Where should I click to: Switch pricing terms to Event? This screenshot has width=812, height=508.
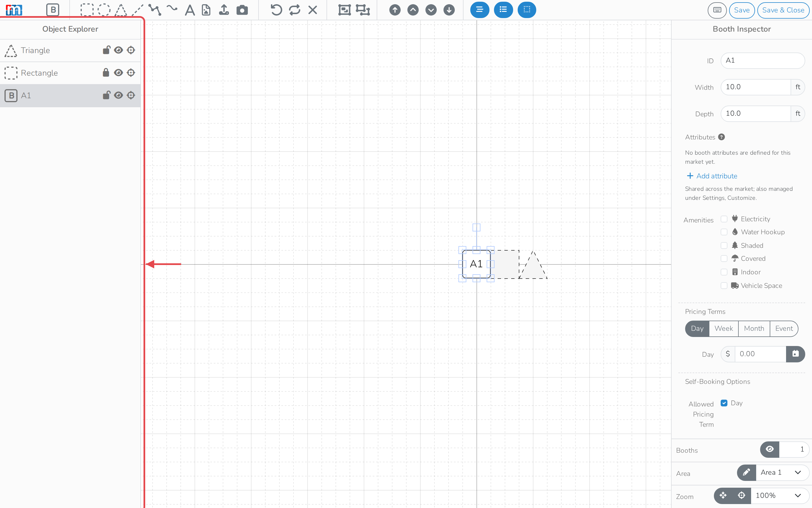[784, 328]
